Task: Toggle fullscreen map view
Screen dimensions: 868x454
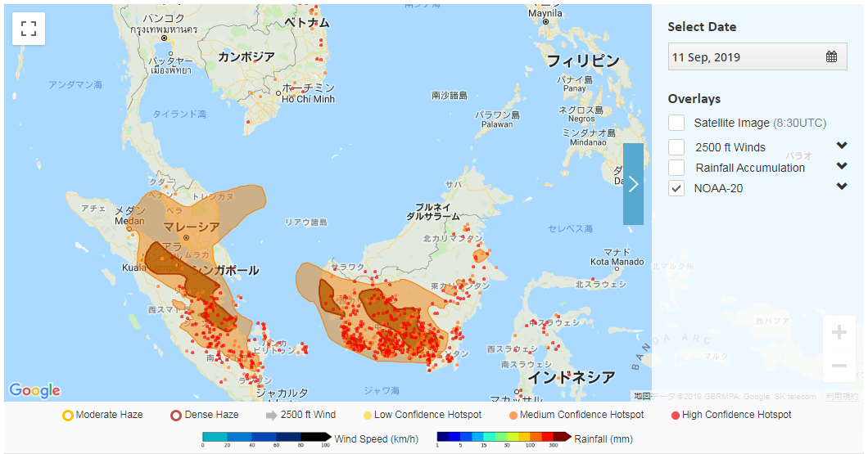Action: [29, 28]
